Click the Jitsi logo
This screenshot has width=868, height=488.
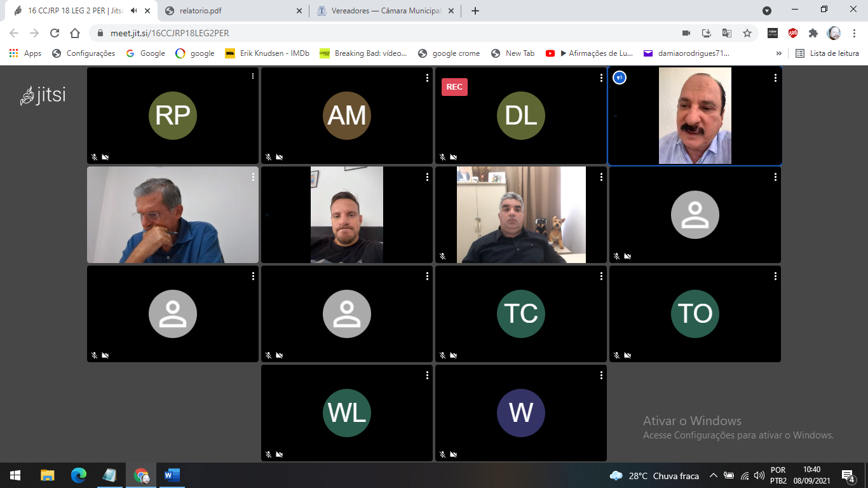43,95
